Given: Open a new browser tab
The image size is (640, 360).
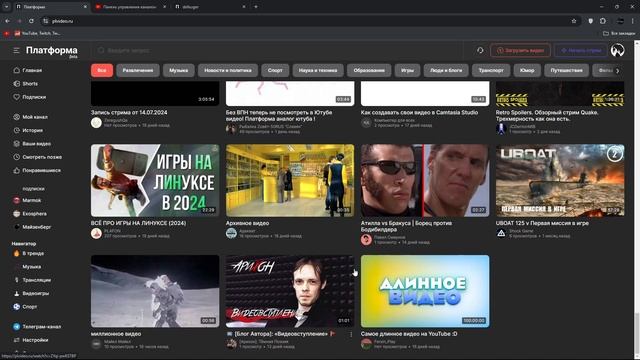Looking at the screenshot, I should pos(256,7).
